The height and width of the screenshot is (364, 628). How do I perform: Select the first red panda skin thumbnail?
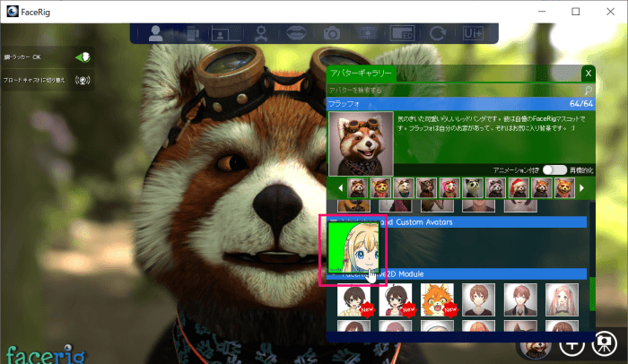(x=357, y=188)
